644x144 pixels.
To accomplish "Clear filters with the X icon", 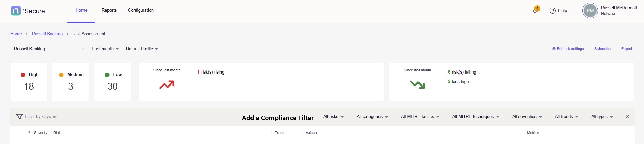I will (x=627, y=117).
